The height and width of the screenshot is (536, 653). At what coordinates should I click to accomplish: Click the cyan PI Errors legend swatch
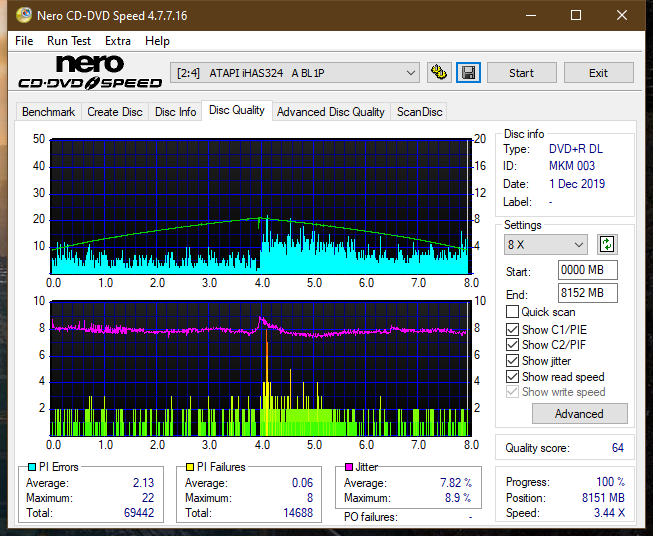[32, 467]
